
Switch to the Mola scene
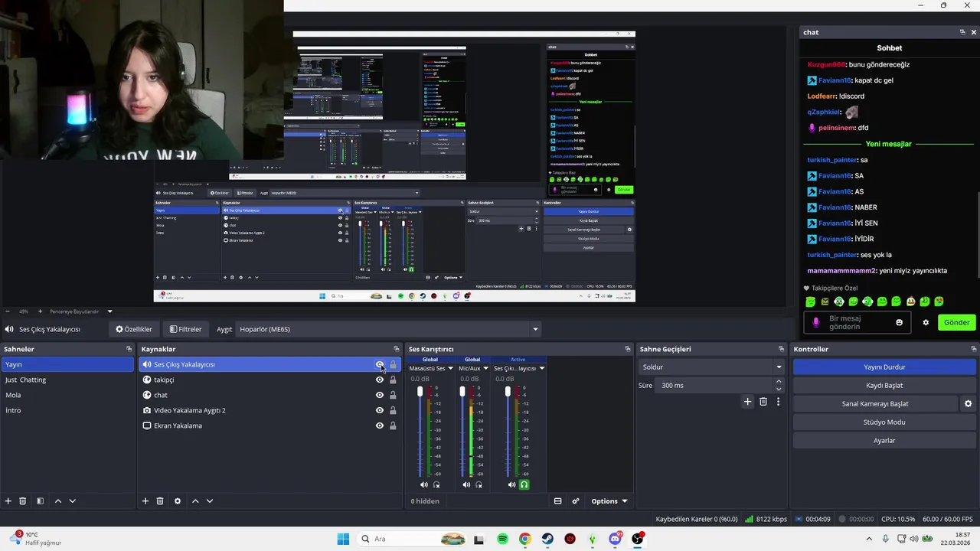[x=67, y=395]
